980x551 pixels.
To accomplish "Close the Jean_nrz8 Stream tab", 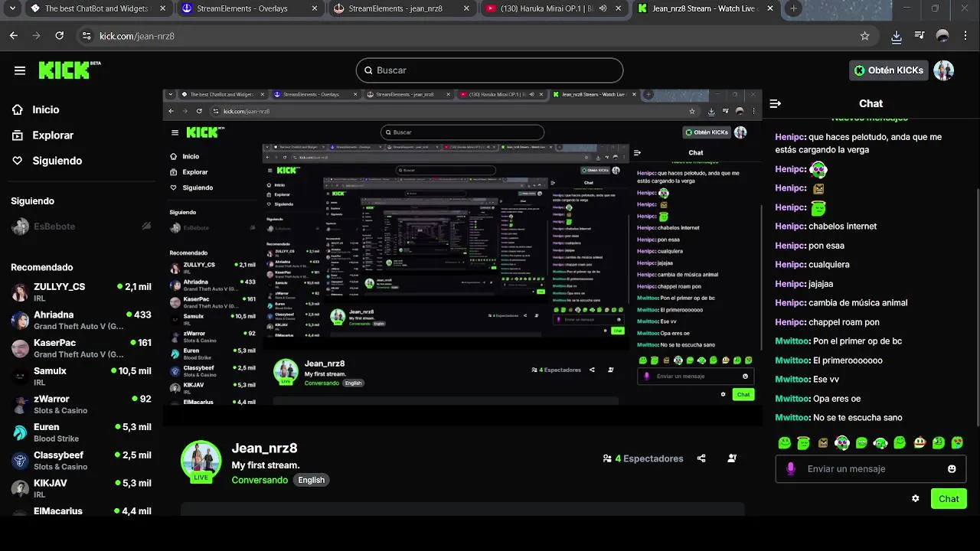I will [771, 8].
